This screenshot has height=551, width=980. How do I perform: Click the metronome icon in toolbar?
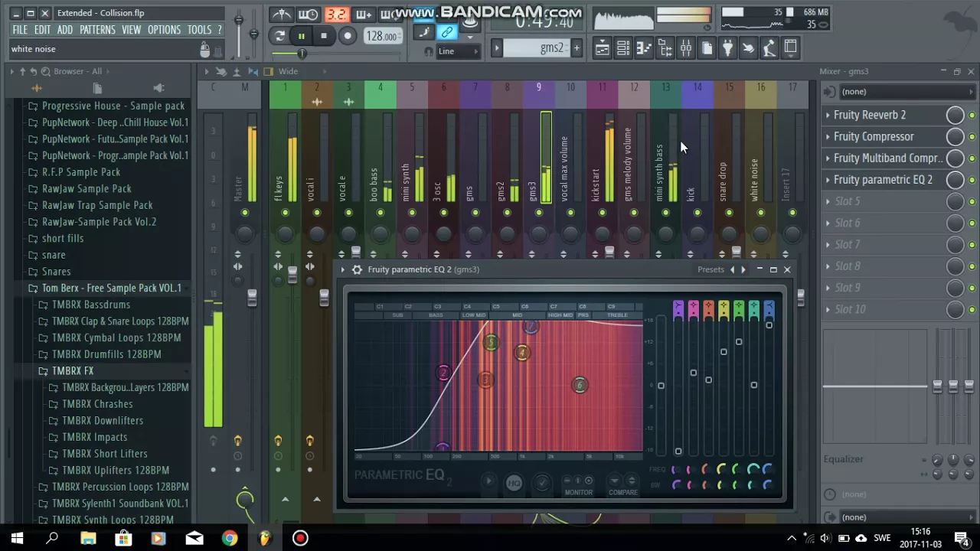(x=282, y=15)
